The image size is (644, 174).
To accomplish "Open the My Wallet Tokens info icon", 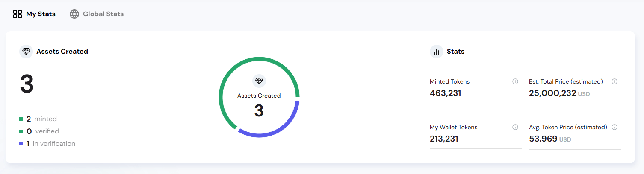I will coord(515,127).
